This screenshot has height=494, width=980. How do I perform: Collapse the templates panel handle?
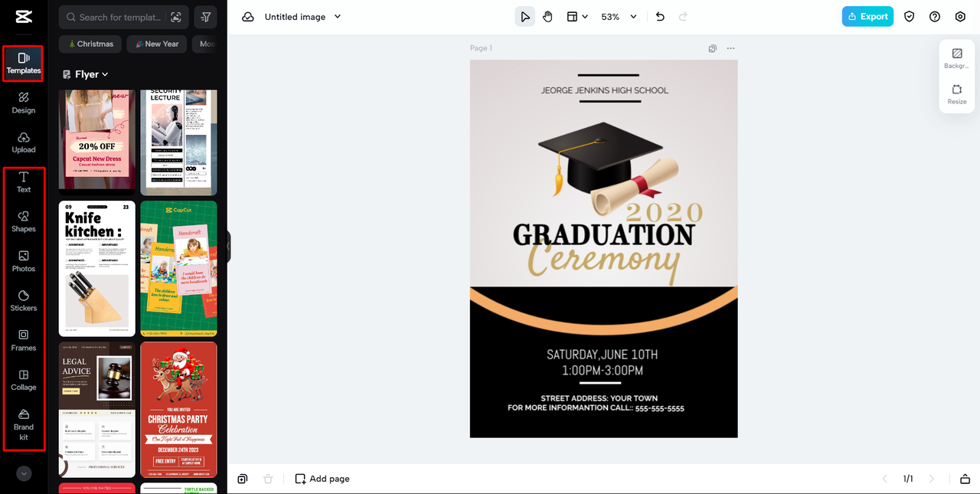(x=228, y=247)
